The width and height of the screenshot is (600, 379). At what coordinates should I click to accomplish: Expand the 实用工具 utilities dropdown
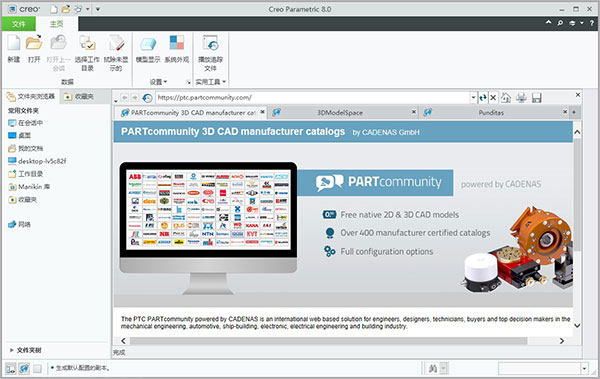click(x=211, y=82)
